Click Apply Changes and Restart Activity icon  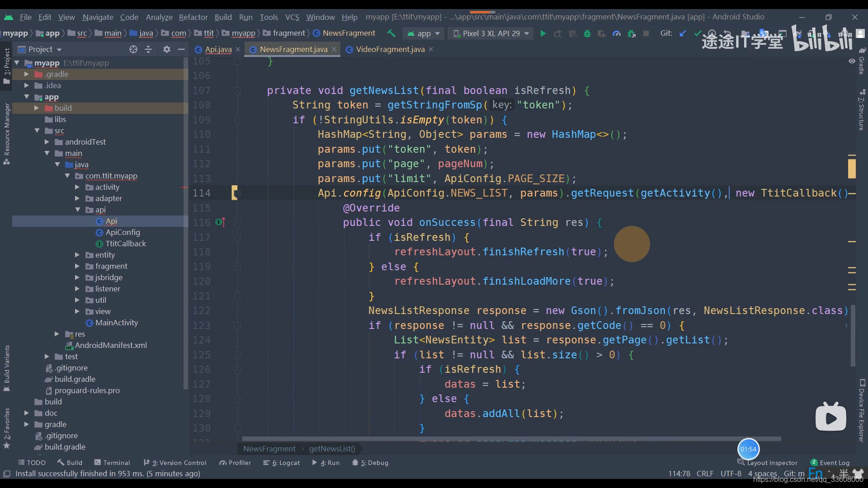pyautogui.click(x=558, y=33)
